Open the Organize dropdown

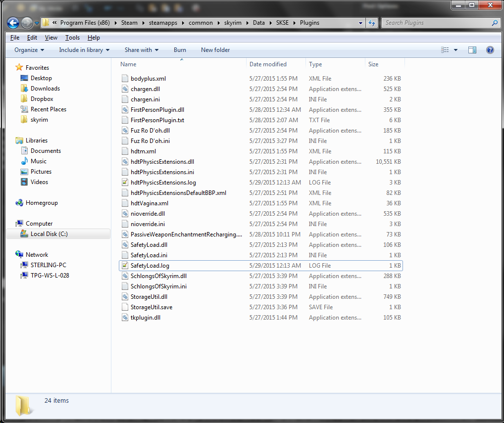pos(29,50)
